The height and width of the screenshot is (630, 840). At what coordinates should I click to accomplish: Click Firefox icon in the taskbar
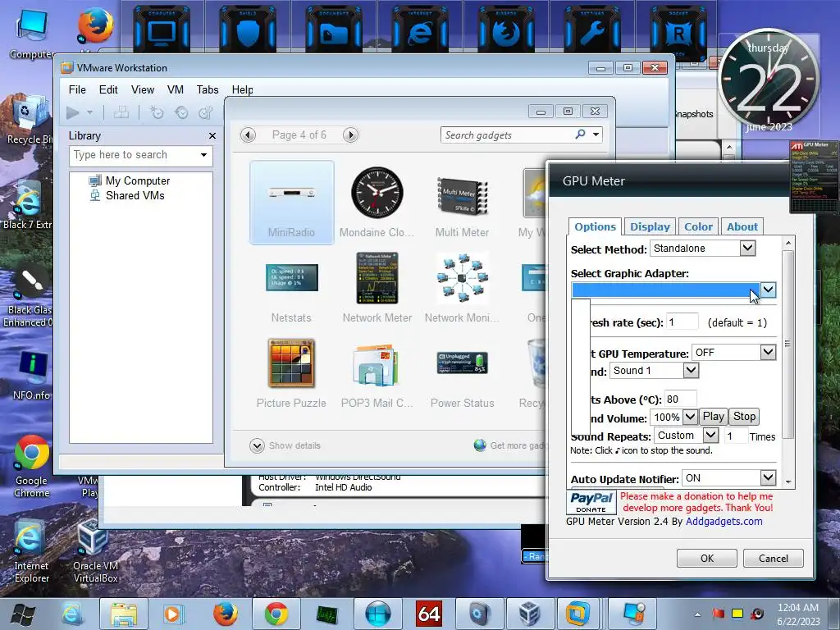[226, 614]
